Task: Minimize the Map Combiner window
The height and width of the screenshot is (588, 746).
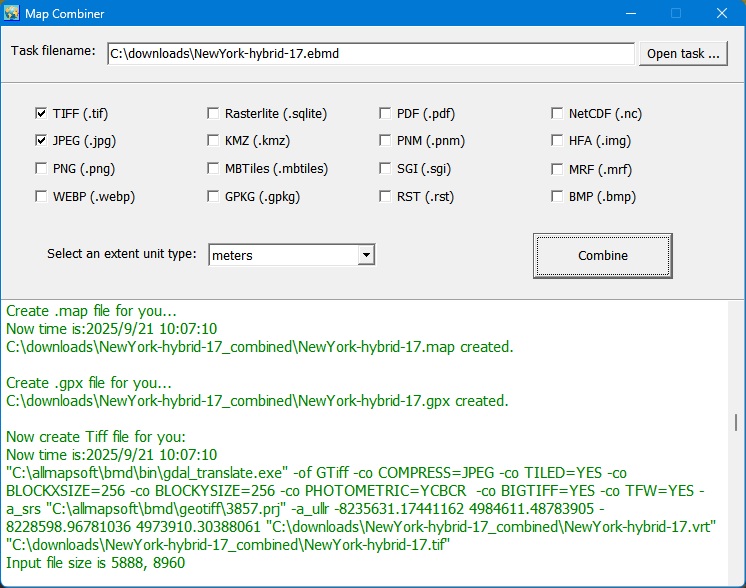Action: (x=629, y=14)
